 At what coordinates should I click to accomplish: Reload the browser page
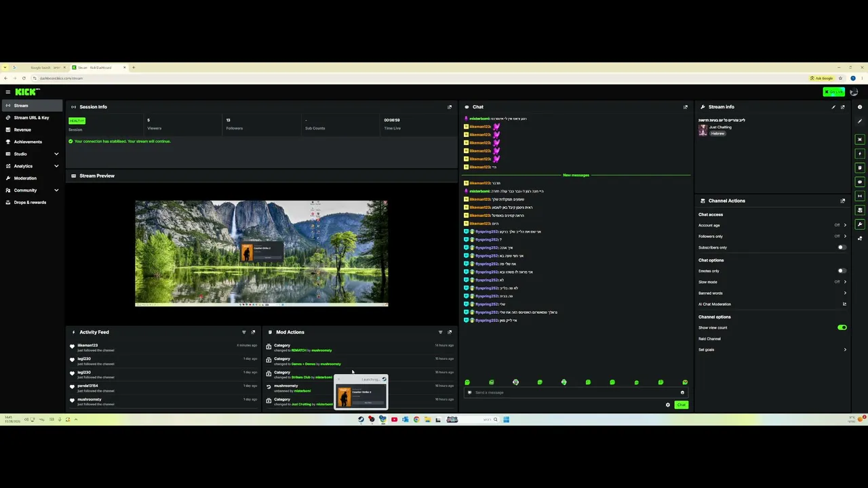(24, 78)
